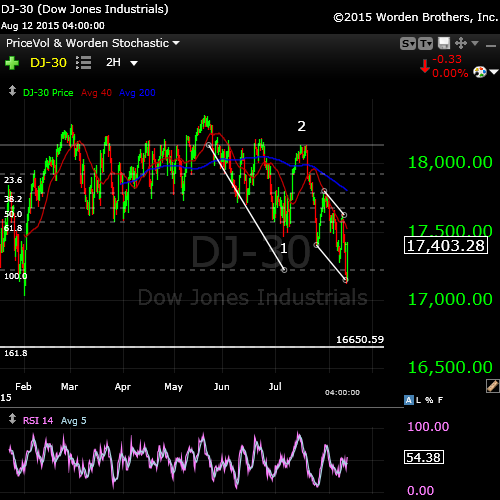Click the green plus add indicator icon
The image size is (500, 500).
coord(12,63)
